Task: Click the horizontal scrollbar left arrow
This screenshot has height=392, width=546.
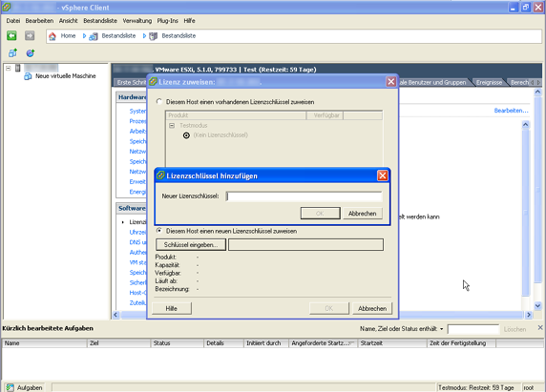Action: pyautogui.click(x=115, y=315)
